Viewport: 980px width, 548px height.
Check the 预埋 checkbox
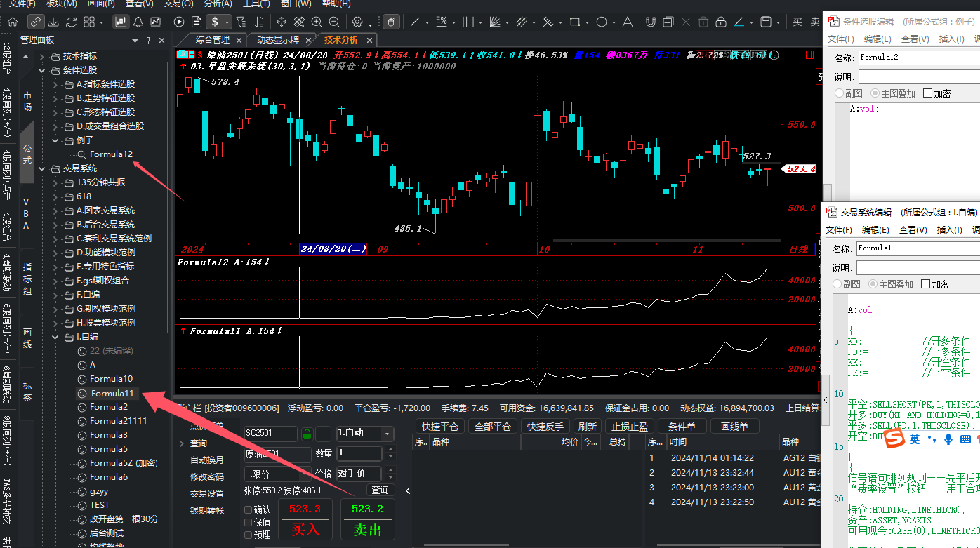click(x=248, y=535)
